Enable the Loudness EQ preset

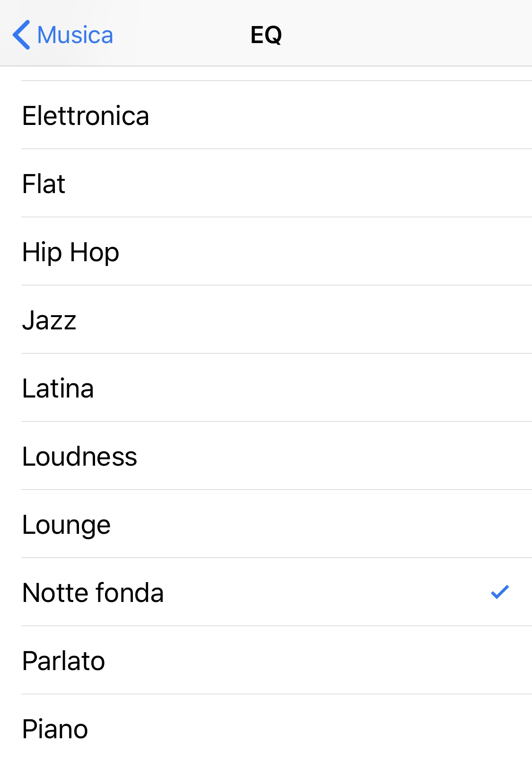tap(79, 457)
